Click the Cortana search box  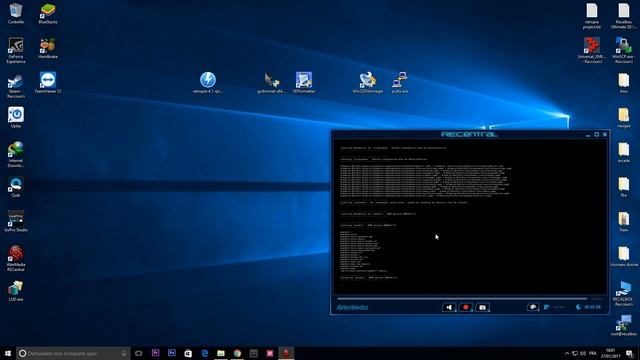coord(73,353)
